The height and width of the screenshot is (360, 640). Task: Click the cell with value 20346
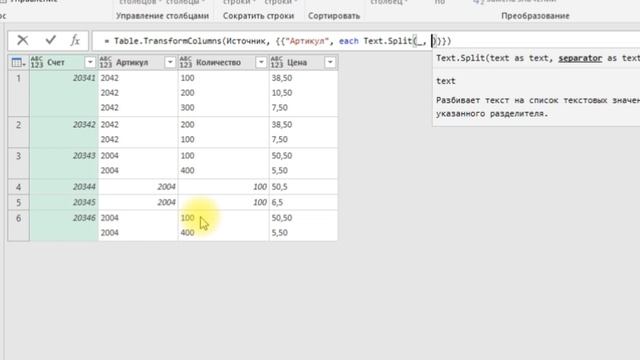(64, 225)
